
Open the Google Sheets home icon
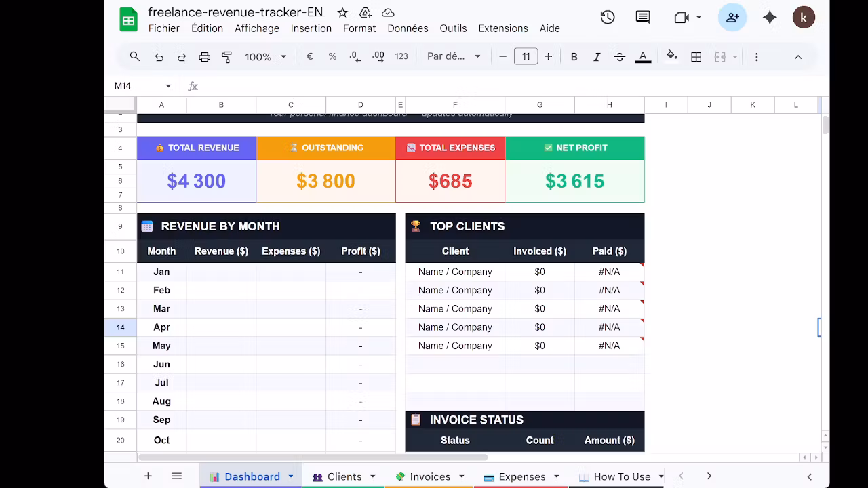[128, 19]
